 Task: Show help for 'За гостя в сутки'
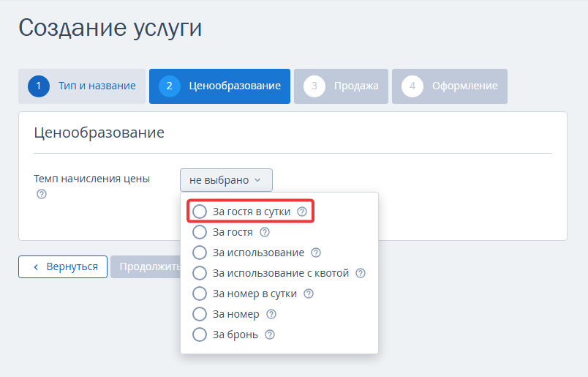tap(302, 212)
